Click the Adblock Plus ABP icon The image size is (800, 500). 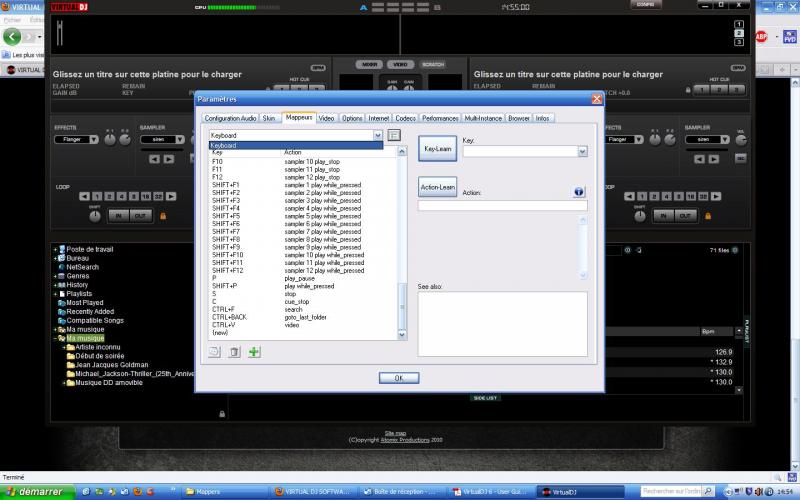tap(762, 37)
